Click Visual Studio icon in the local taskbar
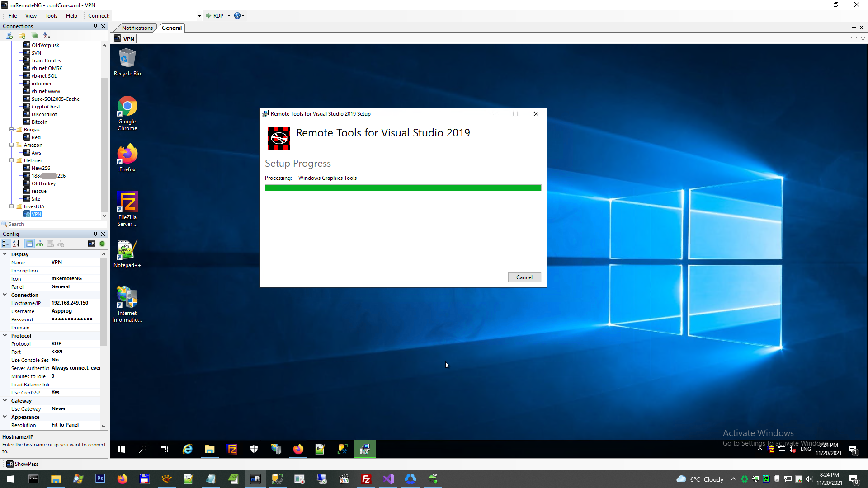The width and height of the screenshot is (868, 488). point(388,479)
